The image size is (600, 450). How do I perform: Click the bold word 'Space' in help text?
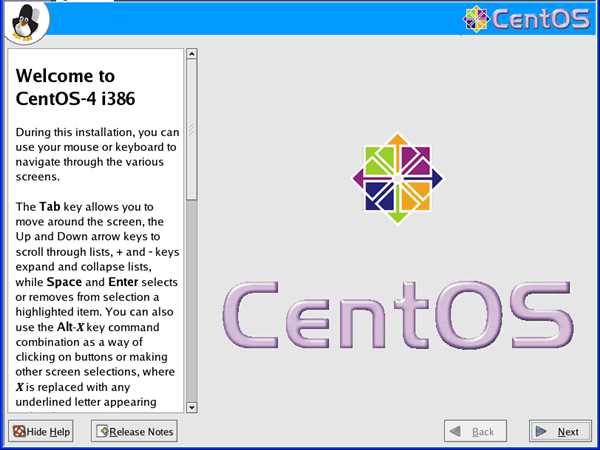(x=64, y=282)
